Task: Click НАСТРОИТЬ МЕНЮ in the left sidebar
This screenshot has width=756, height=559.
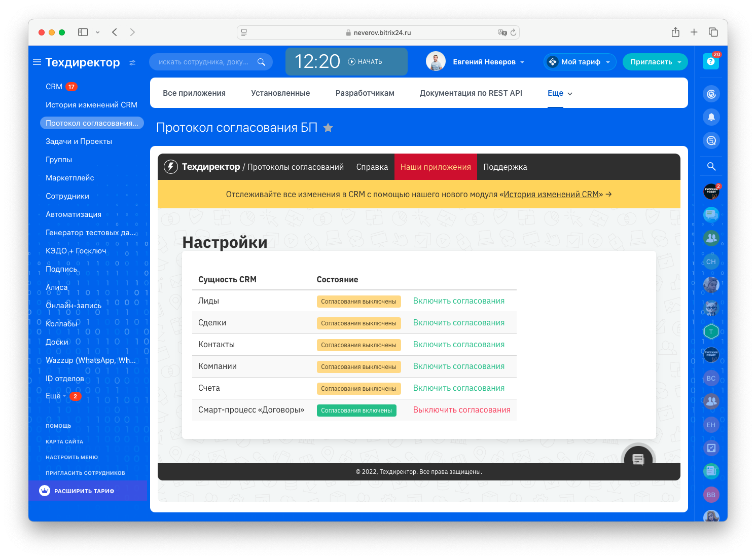Action: (72, 457)
